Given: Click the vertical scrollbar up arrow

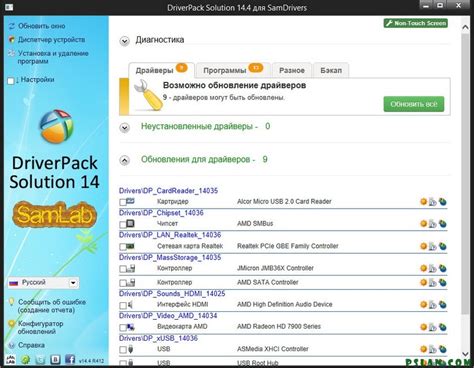Looking at the screenshot, I should coord(465,28).
